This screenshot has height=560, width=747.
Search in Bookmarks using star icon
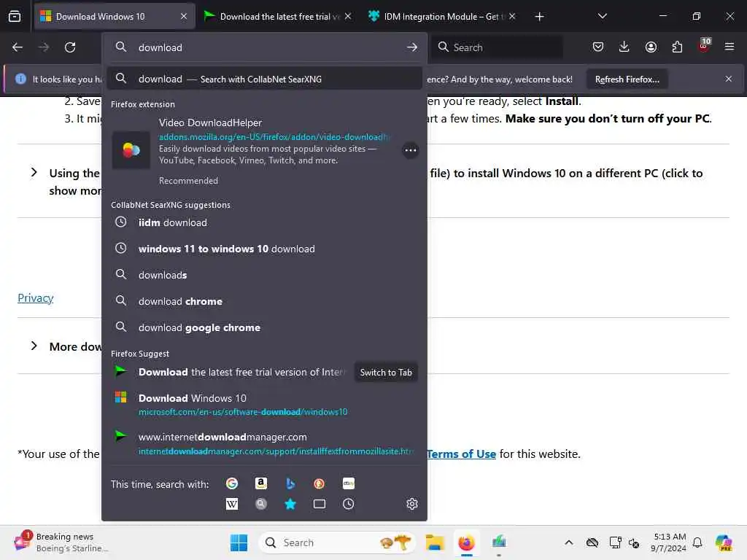pos(290,504)
